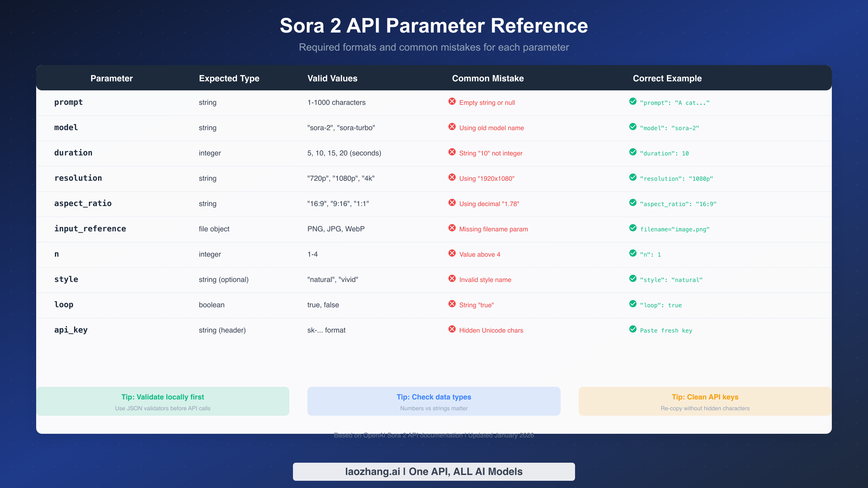The height and width of the screenshot is (488, 868).
Task: Click the red X for "Value above 4"
Action: click(452, 253)
